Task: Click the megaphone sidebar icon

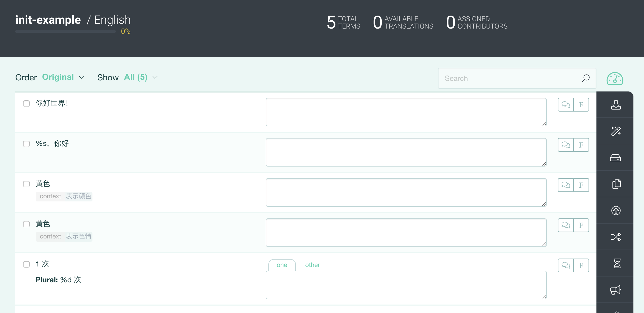Action: coord(616,290)
